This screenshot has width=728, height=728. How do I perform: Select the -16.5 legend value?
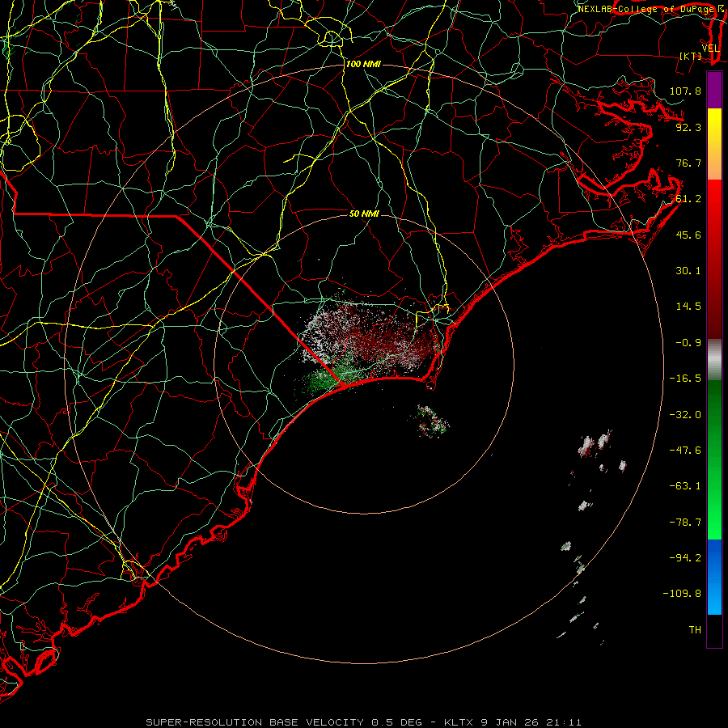(685, 378)
